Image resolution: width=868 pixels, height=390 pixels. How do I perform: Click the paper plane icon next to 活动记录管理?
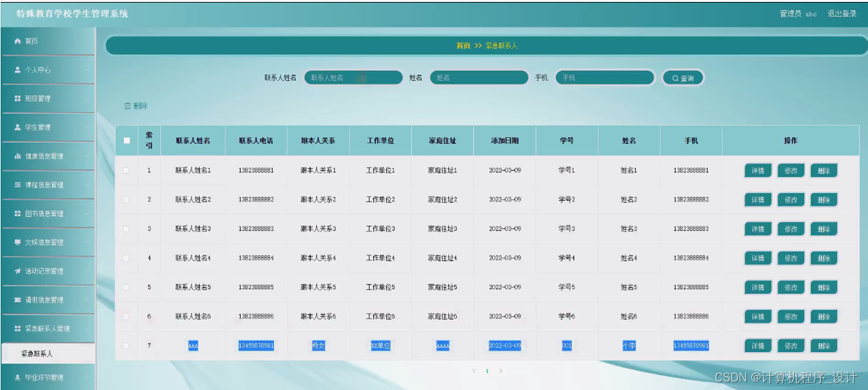(x=18, y=271)
